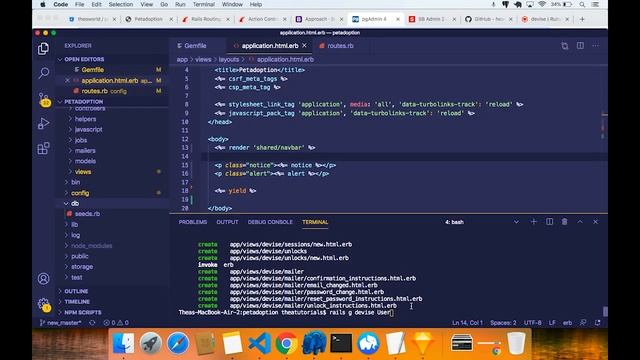640x360 pixels.
Task: Open the editor More Actions ellipsis
Action: (x=596, y=46)
